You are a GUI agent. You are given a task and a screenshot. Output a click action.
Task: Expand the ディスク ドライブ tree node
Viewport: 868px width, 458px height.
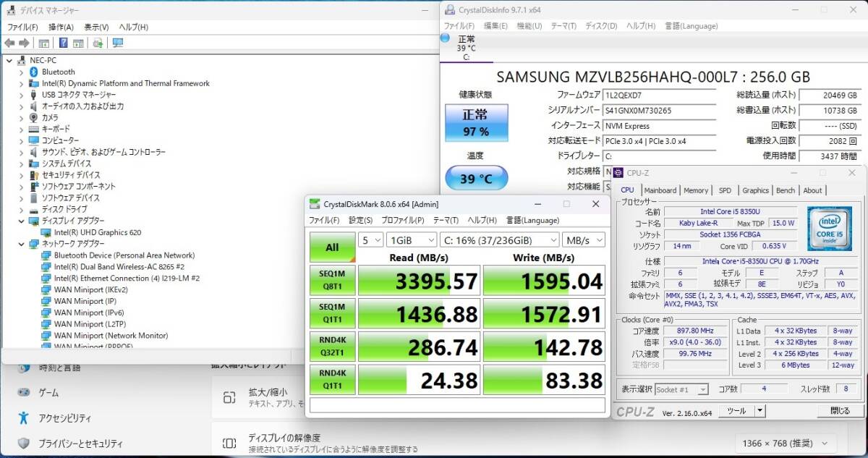click(21, 209)
